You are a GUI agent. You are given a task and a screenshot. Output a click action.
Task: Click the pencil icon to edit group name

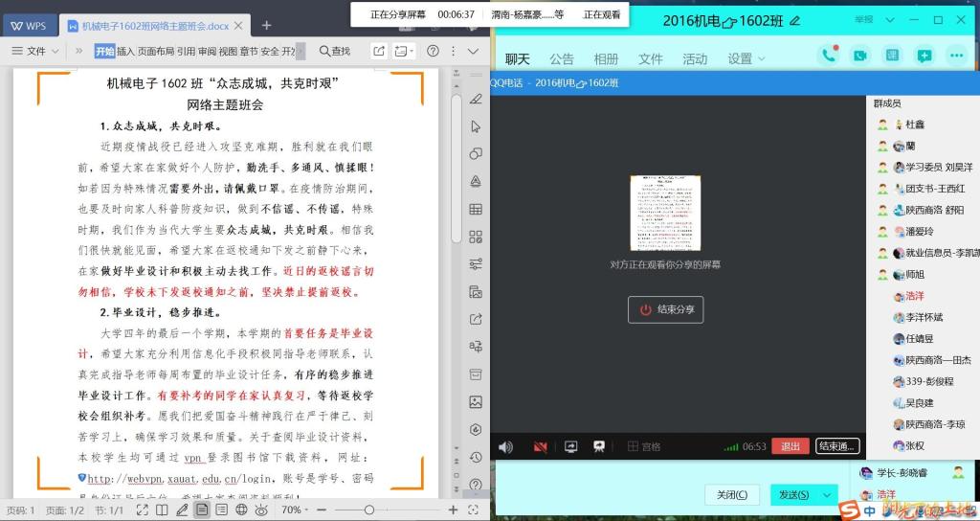(794, 20)
